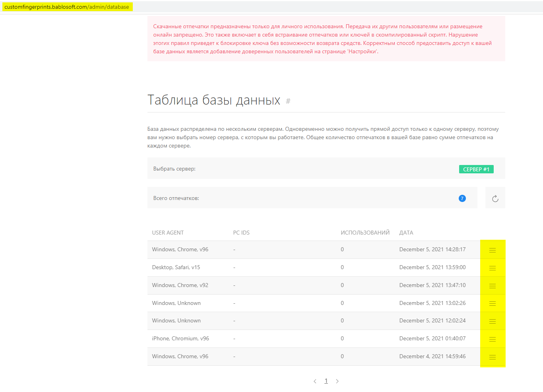Go to next page arrow in pagination

(x=337, y=381)
